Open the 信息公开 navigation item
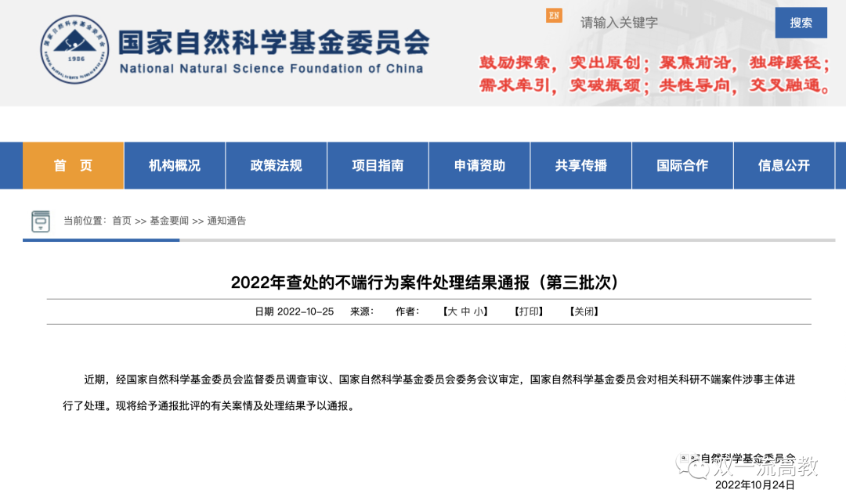846x504 pixels. [783, 166]
